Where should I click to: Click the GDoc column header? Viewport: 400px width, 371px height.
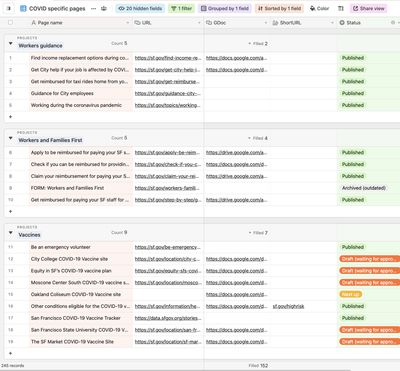pos(237,23)
